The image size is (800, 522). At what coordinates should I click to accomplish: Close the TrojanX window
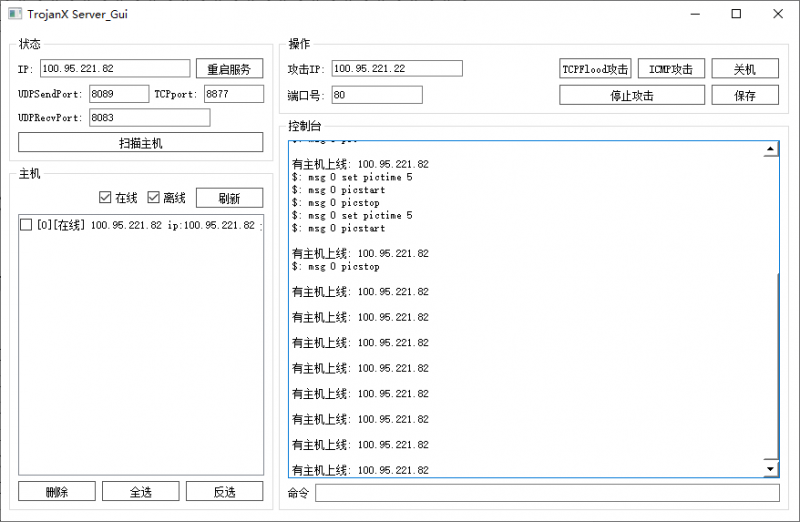(778, 14)
